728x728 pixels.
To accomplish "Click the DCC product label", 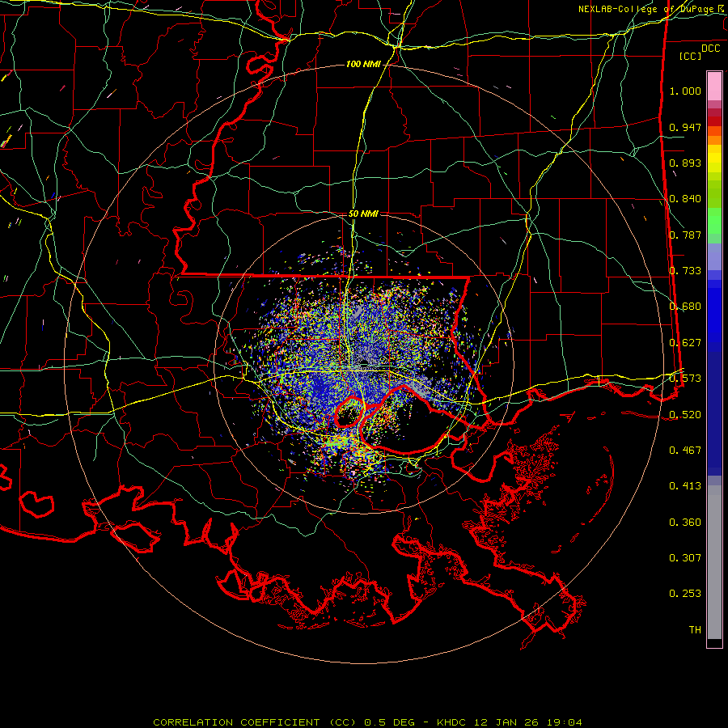I will point(710,49).
